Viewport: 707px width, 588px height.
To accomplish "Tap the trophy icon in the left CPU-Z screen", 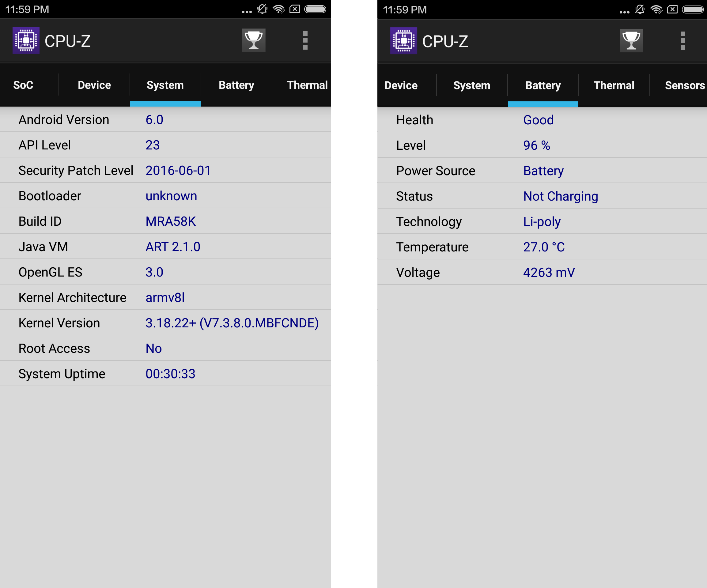I will click(254, 40).
